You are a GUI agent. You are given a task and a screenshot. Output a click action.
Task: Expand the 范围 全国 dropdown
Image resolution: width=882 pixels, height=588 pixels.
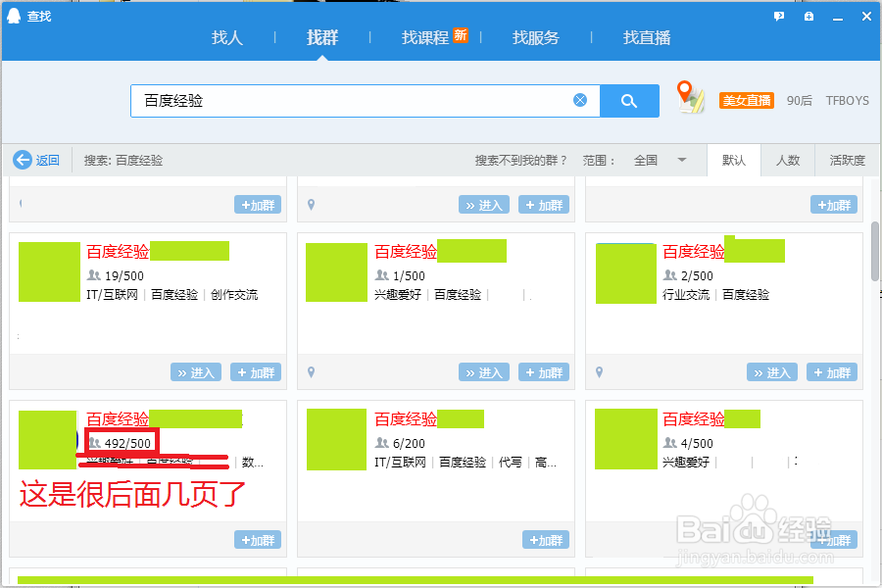click(660, 161)
